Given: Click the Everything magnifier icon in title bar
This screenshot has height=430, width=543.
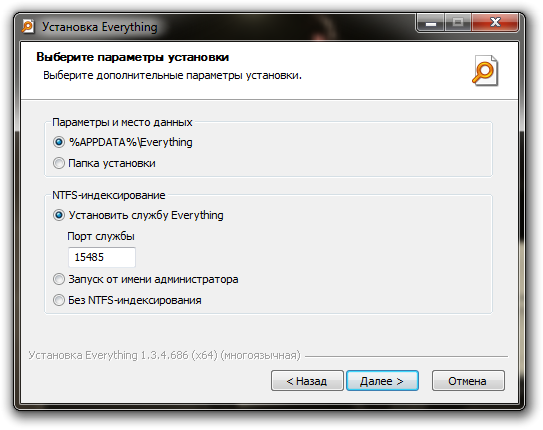Looking at the screenshot, I should (28, 27).
